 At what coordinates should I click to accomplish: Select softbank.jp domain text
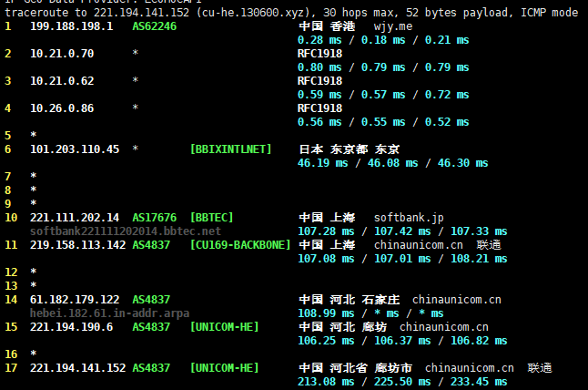[409, 218]
